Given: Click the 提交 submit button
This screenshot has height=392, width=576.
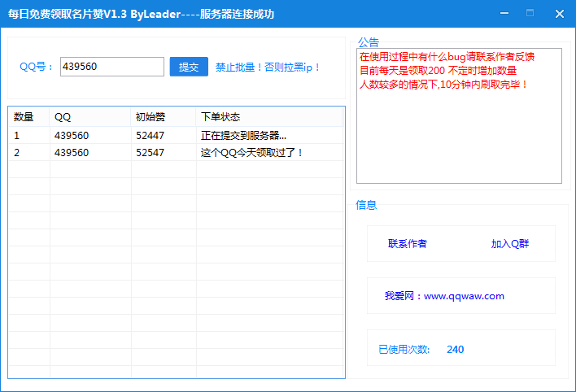Looking at the screenshot, I should pos(189,67).
